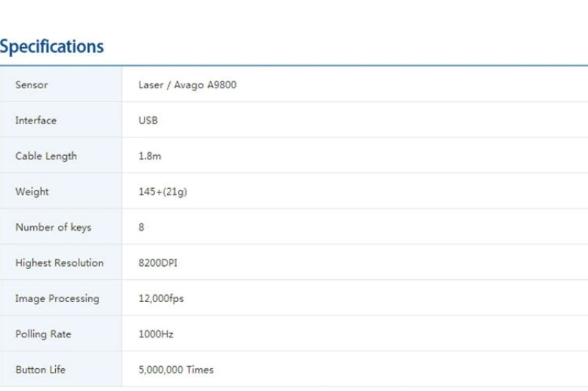The width and height of the screenshot is (588, 391).
Task: Click the blue divider line under Specifications
Action: coord(294,65)
